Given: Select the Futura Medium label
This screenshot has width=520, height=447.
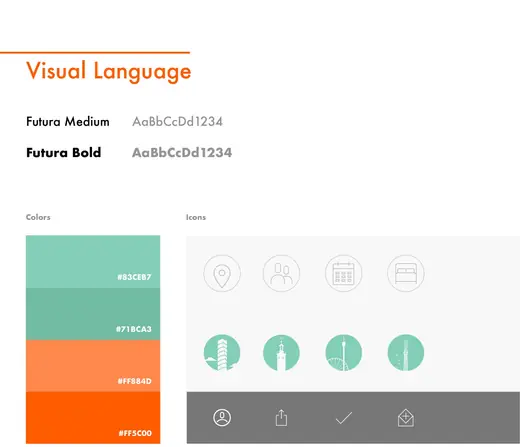Looking at the screenshot, I should click(x=68, y=122).
